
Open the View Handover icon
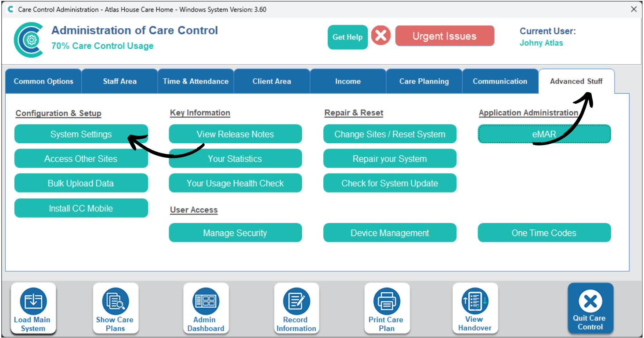475,308
